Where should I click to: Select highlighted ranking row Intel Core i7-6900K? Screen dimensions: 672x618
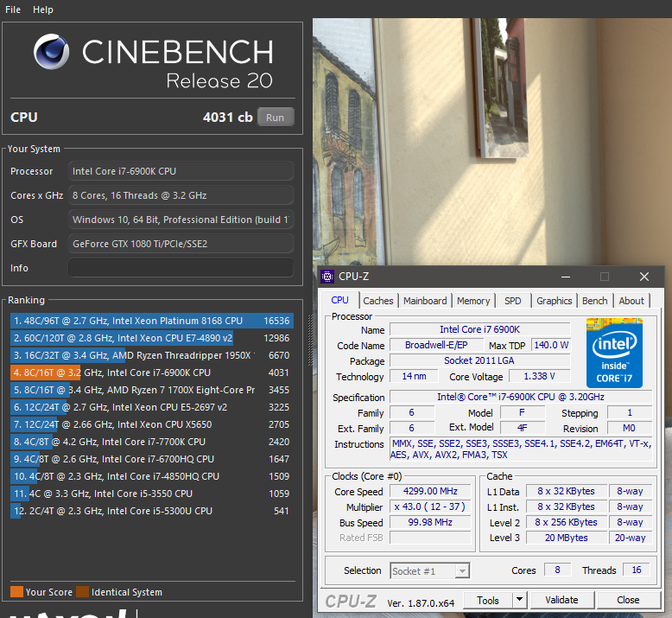tap(152, 373)
